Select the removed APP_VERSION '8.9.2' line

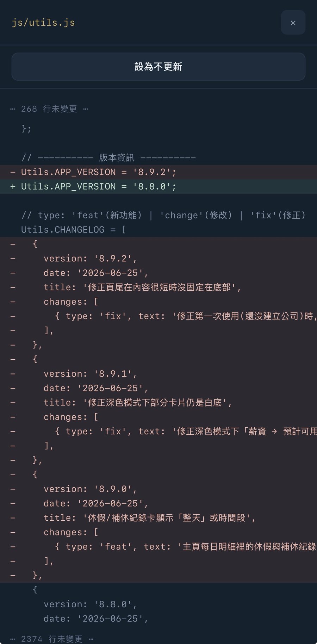(x=158, y=172)
